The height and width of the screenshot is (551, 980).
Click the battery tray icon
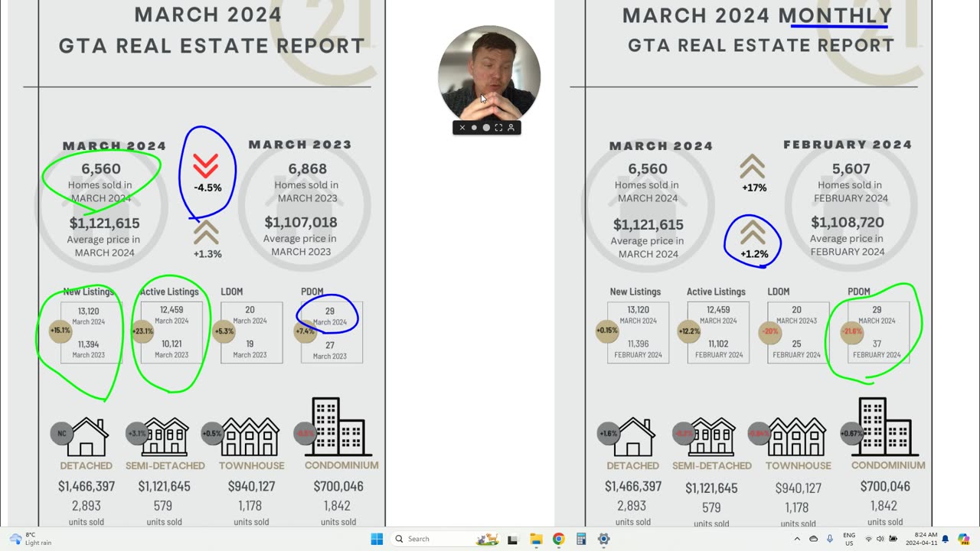893,539
